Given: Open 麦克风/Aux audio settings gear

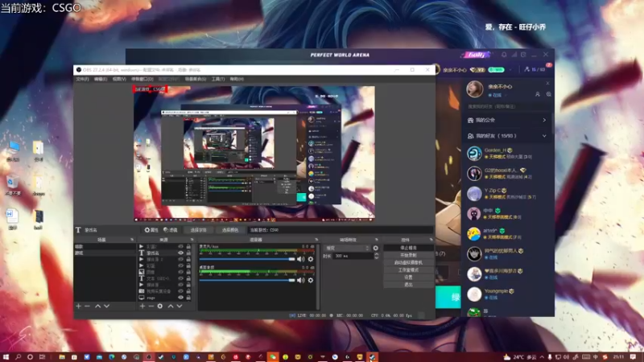Looking at the screenshot, I should click(311, 259).
